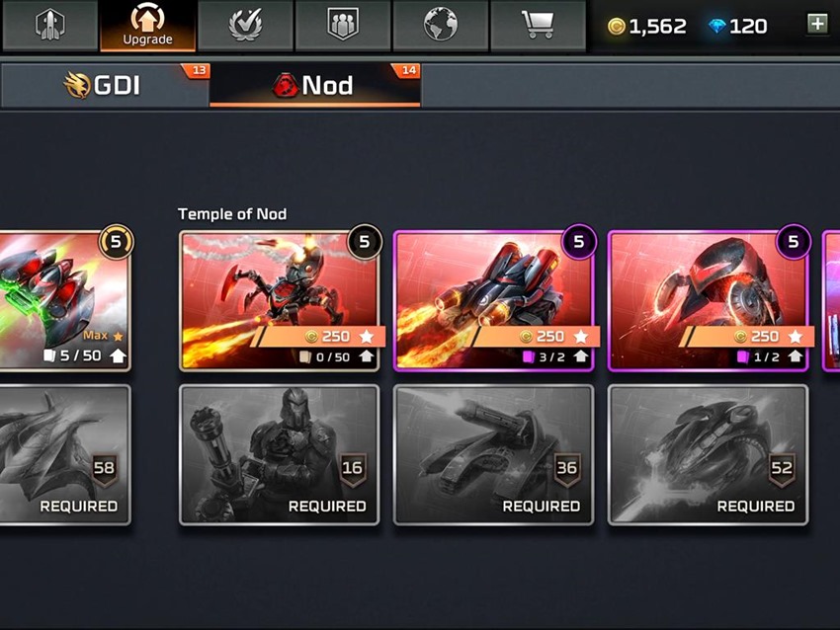This screenshot has height=630, width=840.
Task: Click the blue diamond gems icon
Action: tap(716, 27)
